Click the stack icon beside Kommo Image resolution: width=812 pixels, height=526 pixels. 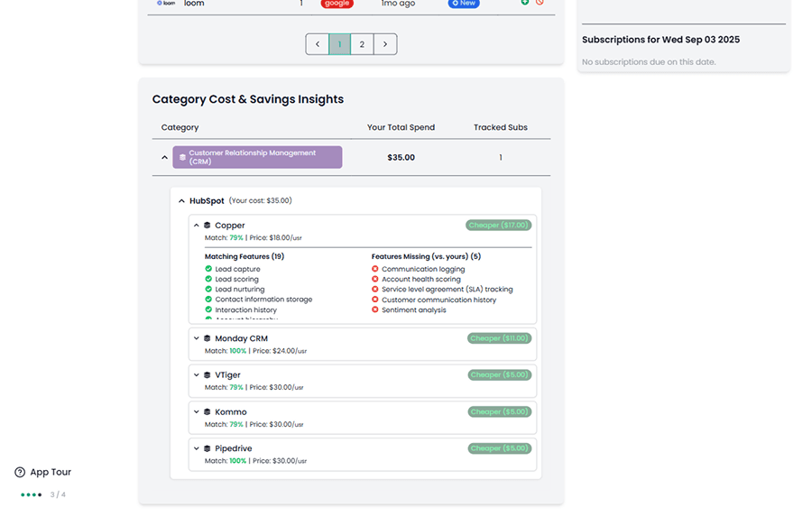click(208, 412)
